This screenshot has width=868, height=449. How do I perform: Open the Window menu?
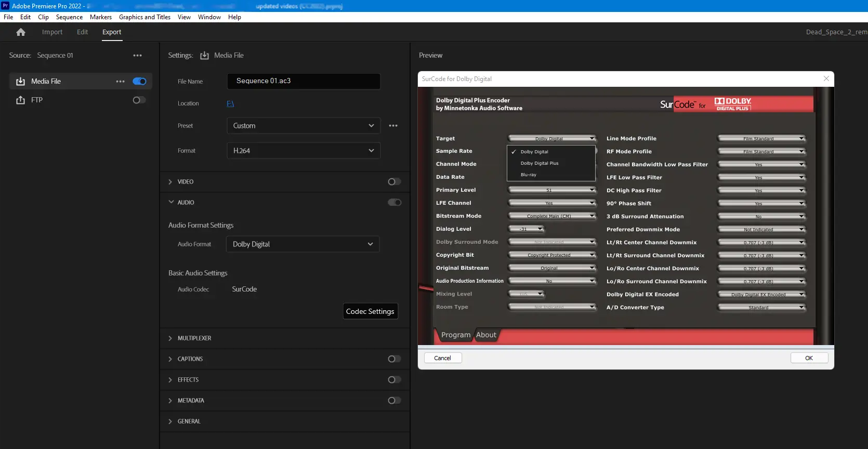tap(209, 17)
